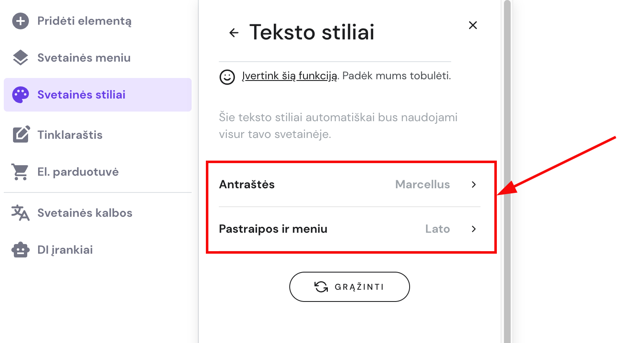Click the palette icon for Svetainės stiliai

(x=21, y=95)
